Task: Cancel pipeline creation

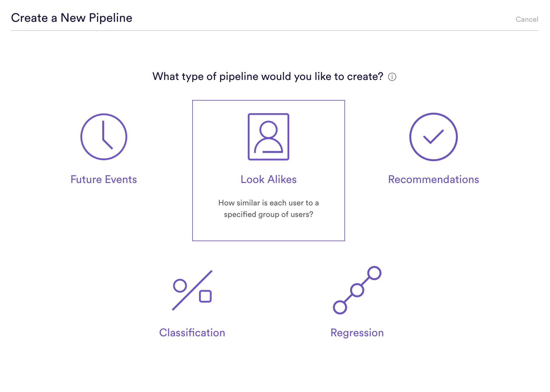Action: pos(527,19)
